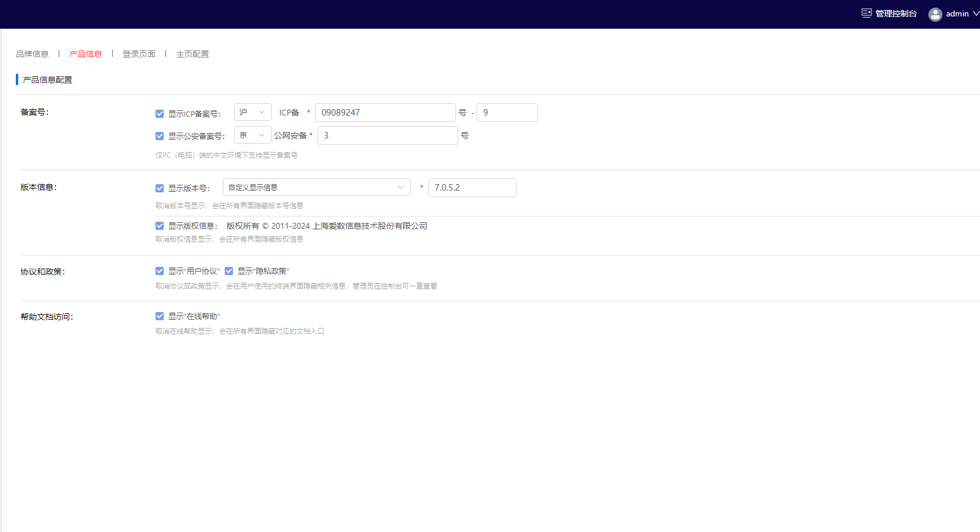Expand the 自定义显示信息 dropdown
The image size is (980, 532).
pos(316,187)
